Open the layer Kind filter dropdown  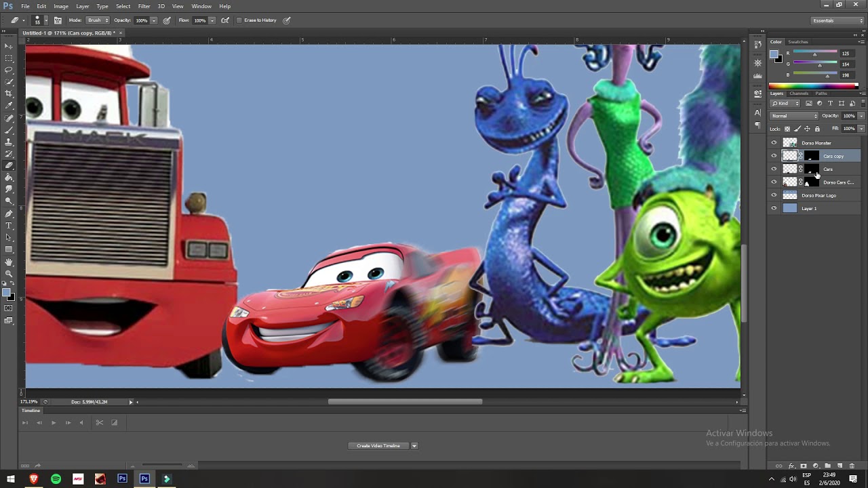pyautogui.click(x=785, y=103)
